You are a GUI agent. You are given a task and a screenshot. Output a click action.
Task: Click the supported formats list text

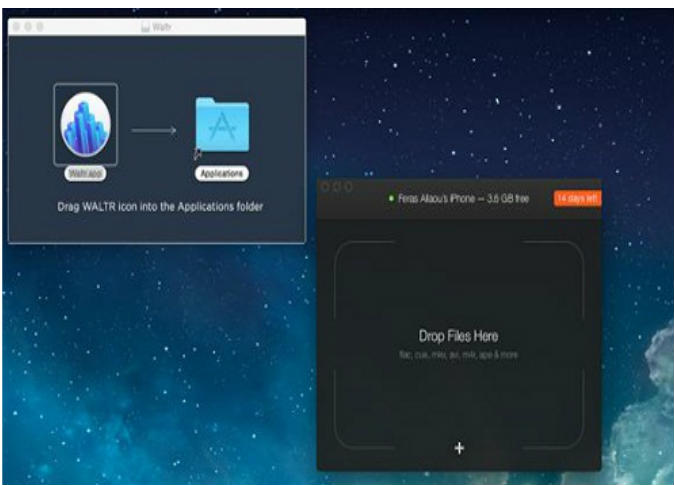point(458,355)
